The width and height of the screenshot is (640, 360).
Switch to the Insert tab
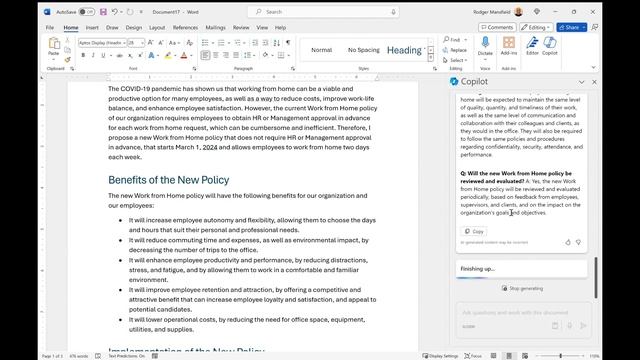(x=92, y=27)
